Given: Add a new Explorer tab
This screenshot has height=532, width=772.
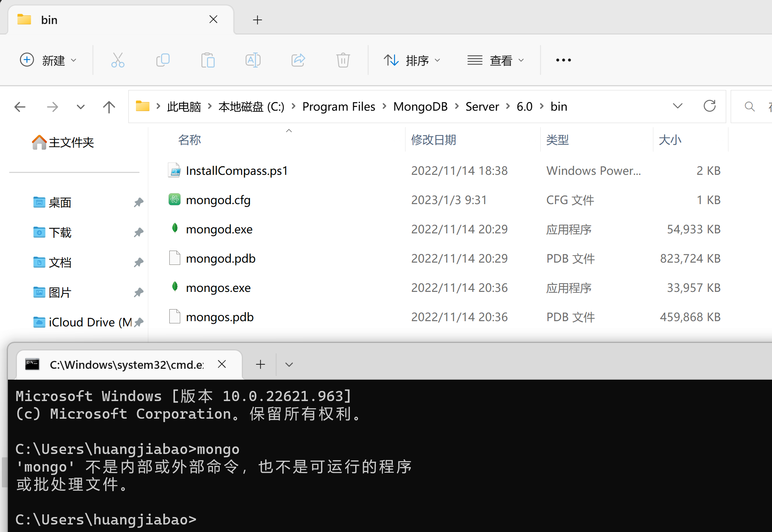Looking at the screenshot, I should (258, 20).
